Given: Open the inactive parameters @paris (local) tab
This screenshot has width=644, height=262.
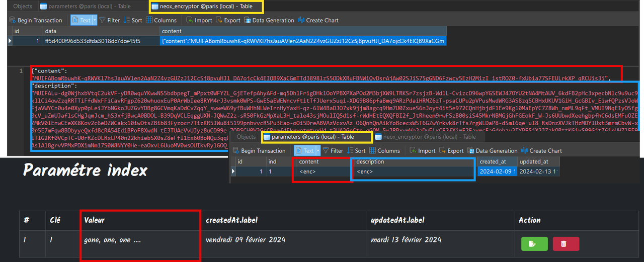Looking at the screenshot, I should pos(85,7).
